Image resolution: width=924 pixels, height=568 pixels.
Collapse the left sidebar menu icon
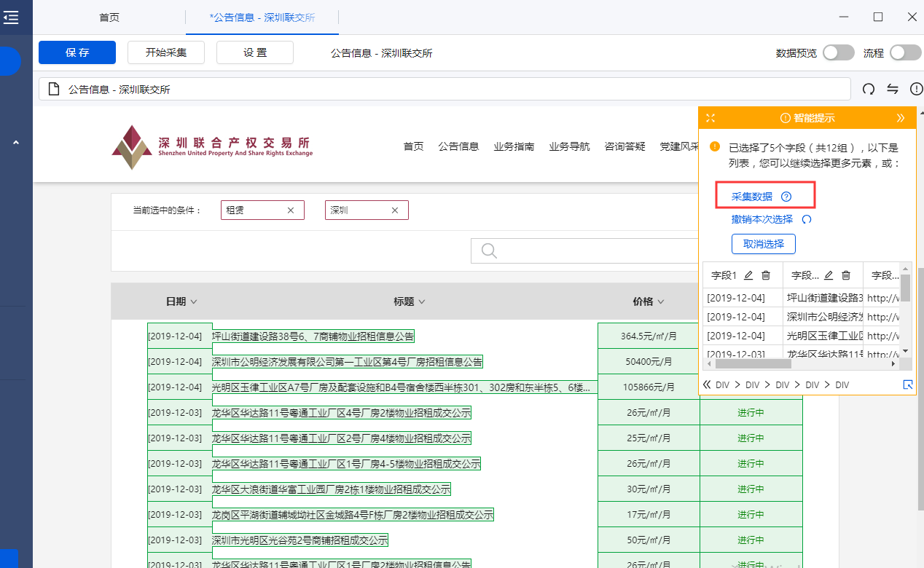coord(11,17)
